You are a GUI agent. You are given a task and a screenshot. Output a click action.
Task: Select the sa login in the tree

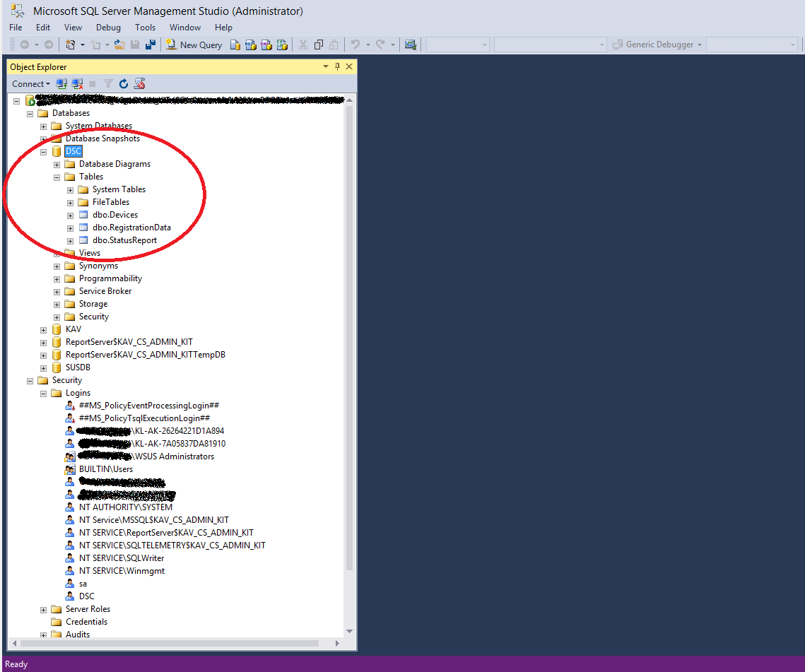(85, 583)
